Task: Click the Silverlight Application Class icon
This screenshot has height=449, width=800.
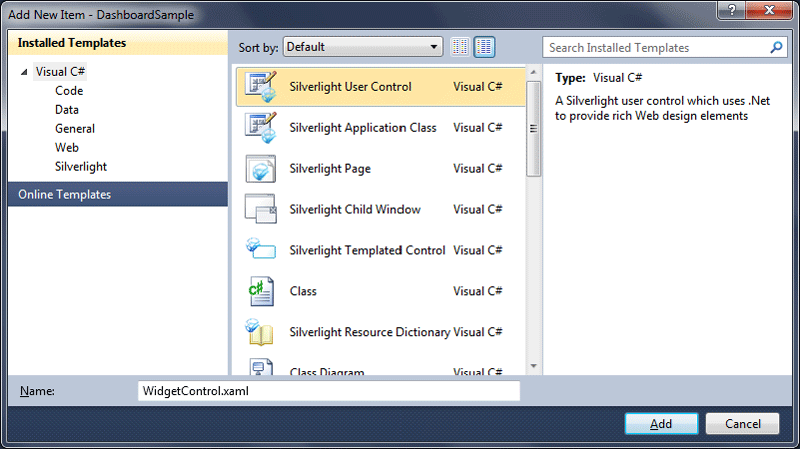Action: click(x=260, y=128)
